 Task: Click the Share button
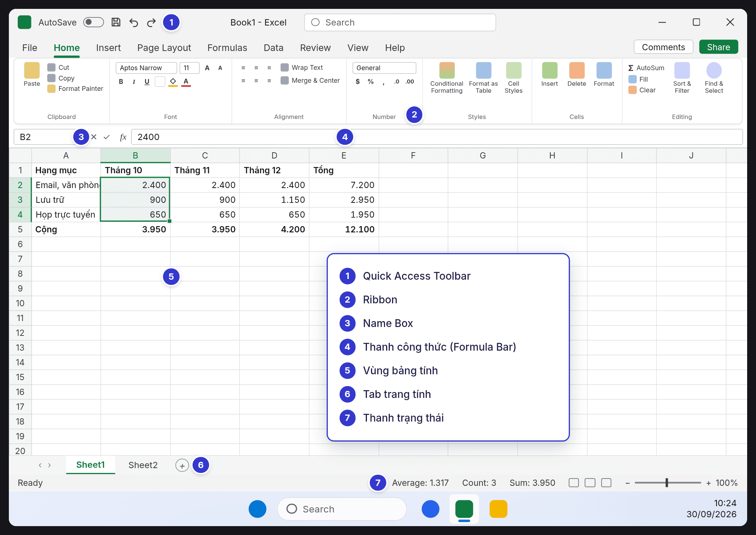point(718,47)
